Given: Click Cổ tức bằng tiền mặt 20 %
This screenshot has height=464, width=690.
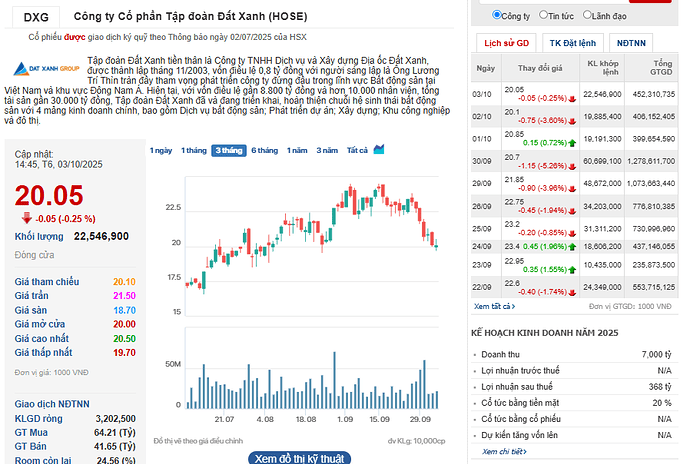Looking at the screenshot, I should click(662, 403).
